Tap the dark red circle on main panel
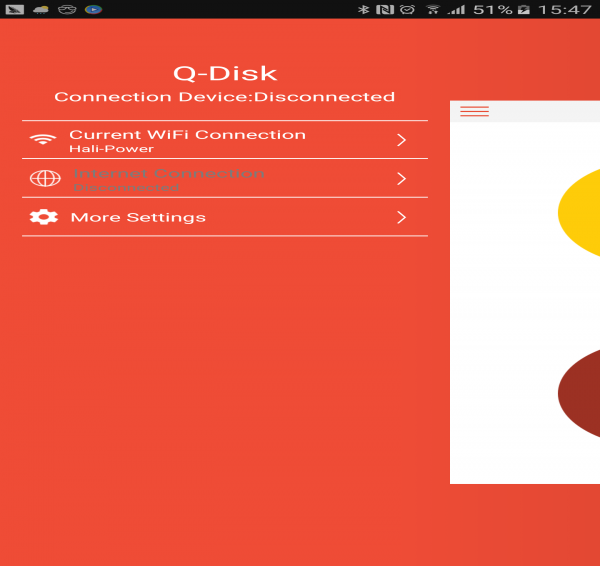The width and height of the screenshot is (600, 566). 579,393
